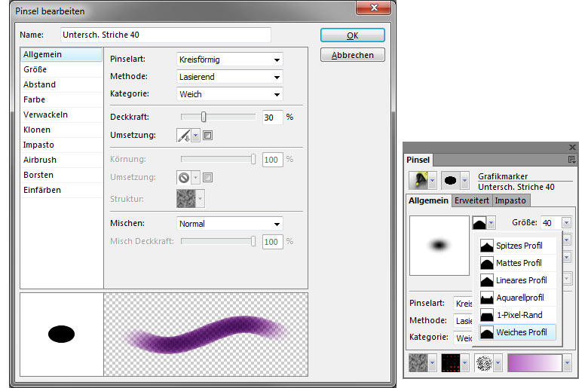Click the Misch Deckkraft slider handle
Viewport: 588px width, 388px height.
tap(253, 241)
